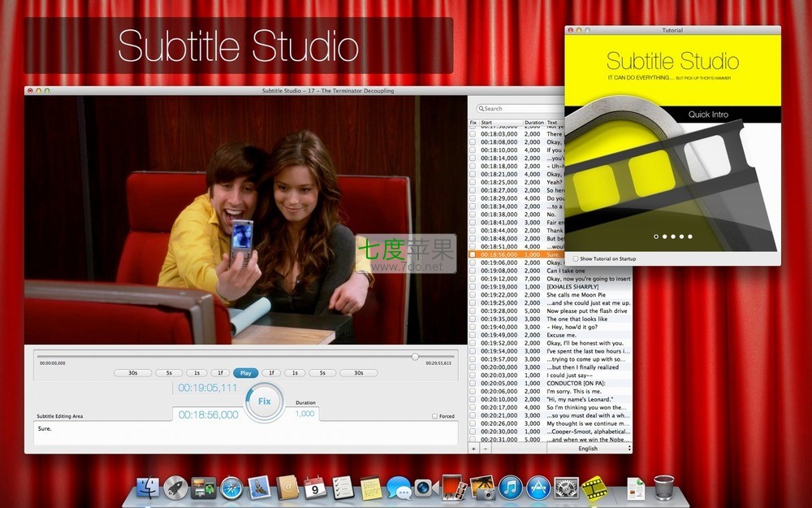Image resolution: width=812 pixels, height=508 pixels.
Task: Click the magnifier icon in Search field
Action: [481, 108]
